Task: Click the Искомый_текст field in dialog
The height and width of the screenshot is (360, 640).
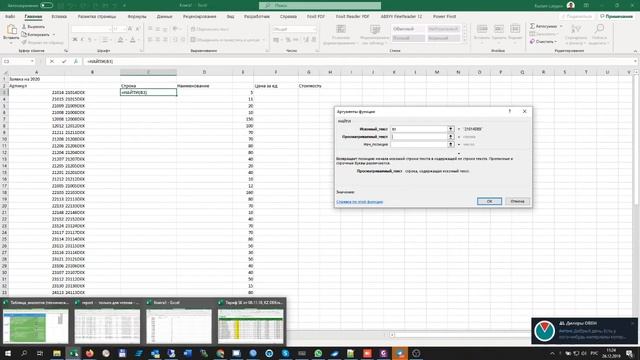Action: pyautogui.click(x=419, y=129)
